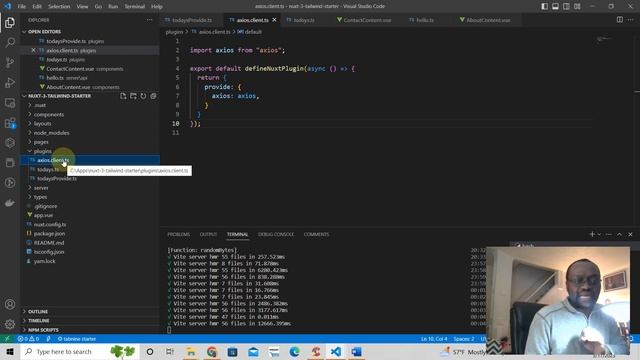Close axios.client.ts in Open Editors list

[33, 50]
